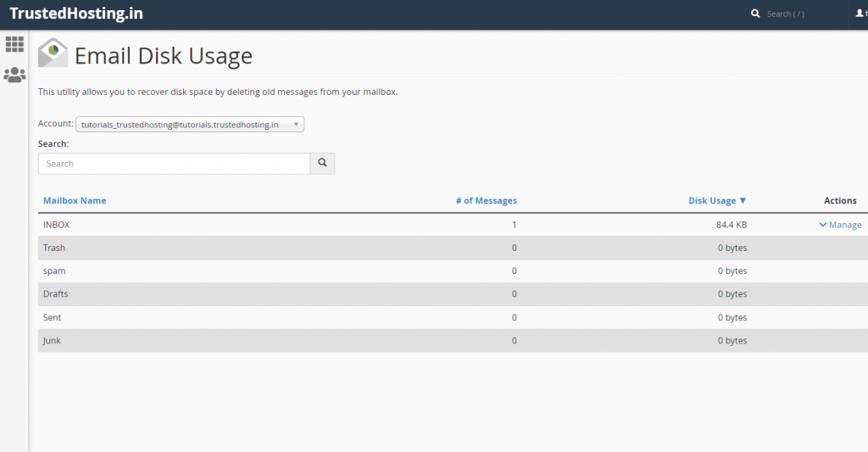
Task: Select the spam mailbox name
Action: tap(54, 271)
